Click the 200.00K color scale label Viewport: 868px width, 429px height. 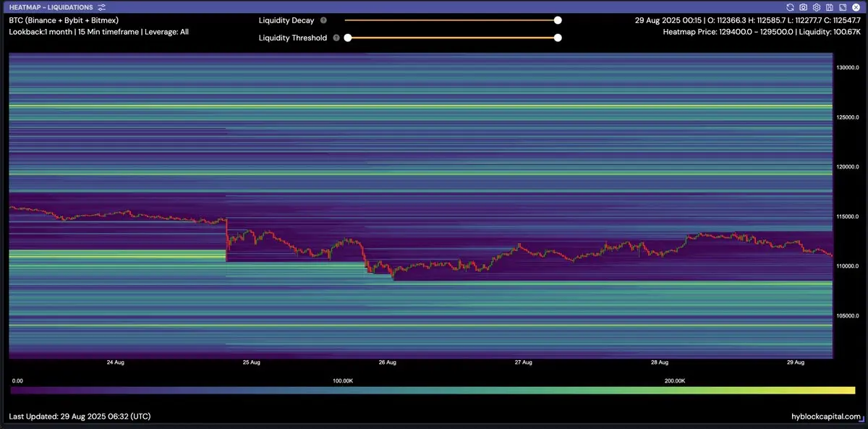pyautogui.click(x=674, y=381)
